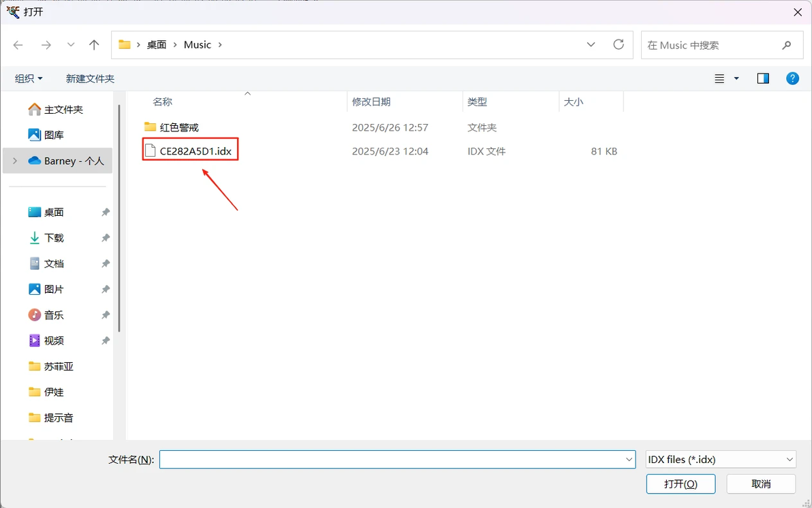Open the IDX files (*.idx) filter dropdown
Image resolution: width=812 pixels, height=508 pixels.
click(x=721, y=460)
